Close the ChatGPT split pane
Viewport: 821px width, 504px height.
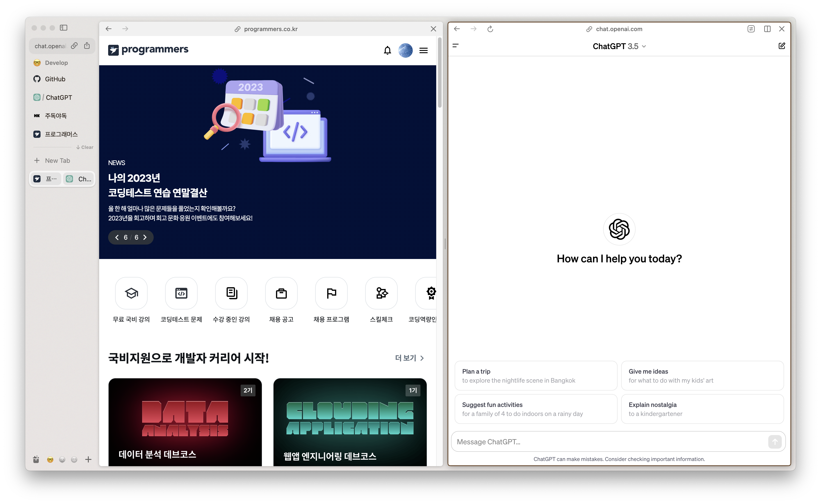782,29
